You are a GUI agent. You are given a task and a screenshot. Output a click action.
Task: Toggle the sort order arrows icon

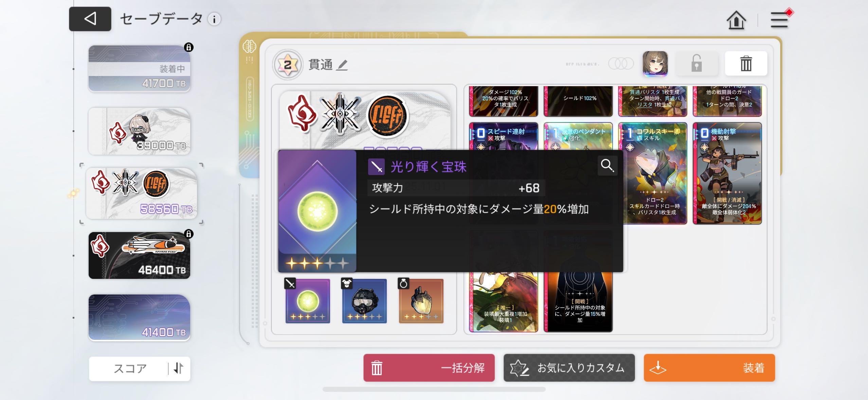(x=179, y=368)
